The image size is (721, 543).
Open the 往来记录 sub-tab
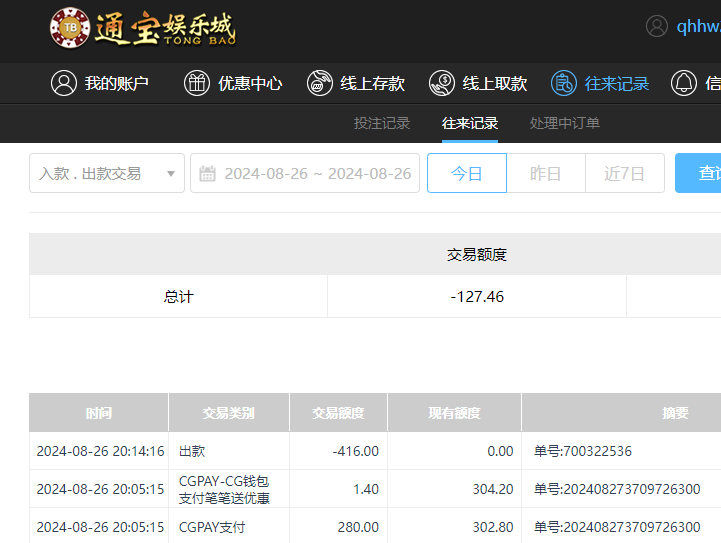coord(470,123)
